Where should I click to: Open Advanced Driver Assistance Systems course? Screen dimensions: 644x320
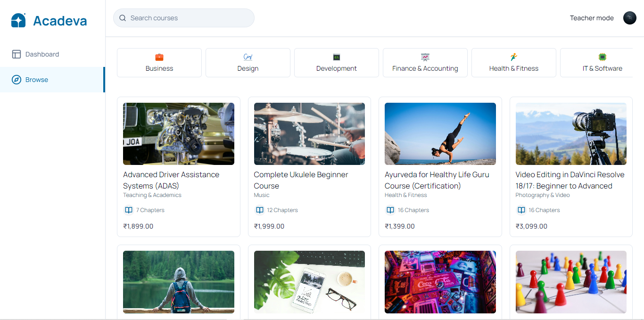[x=171, y=180]
